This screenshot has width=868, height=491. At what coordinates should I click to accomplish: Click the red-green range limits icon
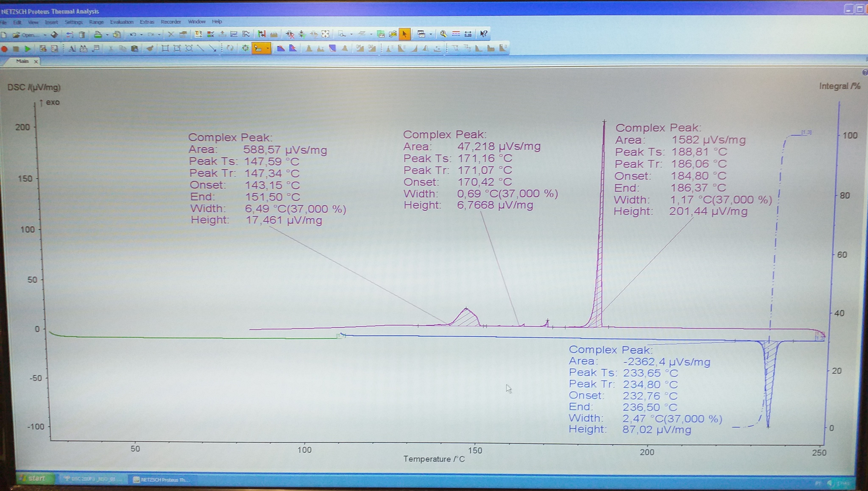coord(262,34)
